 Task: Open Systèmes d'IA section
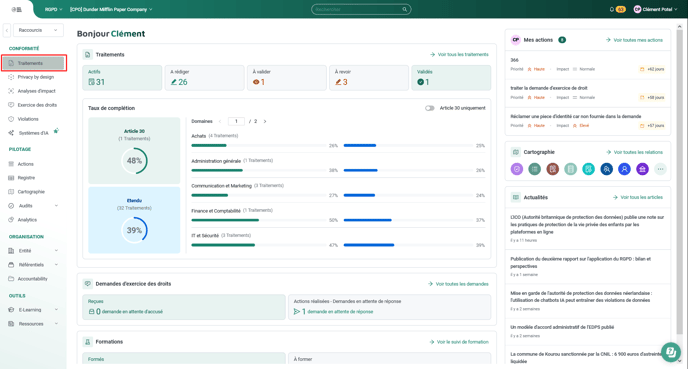coord(34,133)
